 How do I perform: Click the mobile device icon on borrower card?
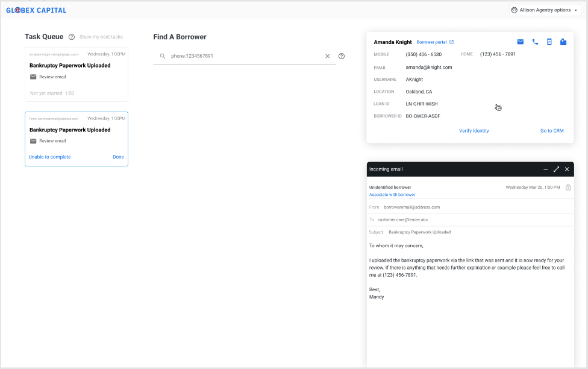pos(549,42)
